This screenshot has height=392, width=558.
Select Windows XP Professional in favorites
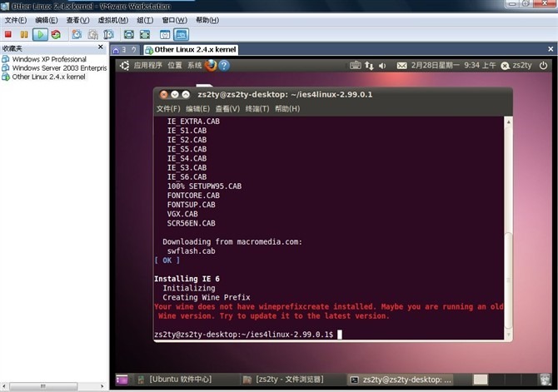click(49, 59)
